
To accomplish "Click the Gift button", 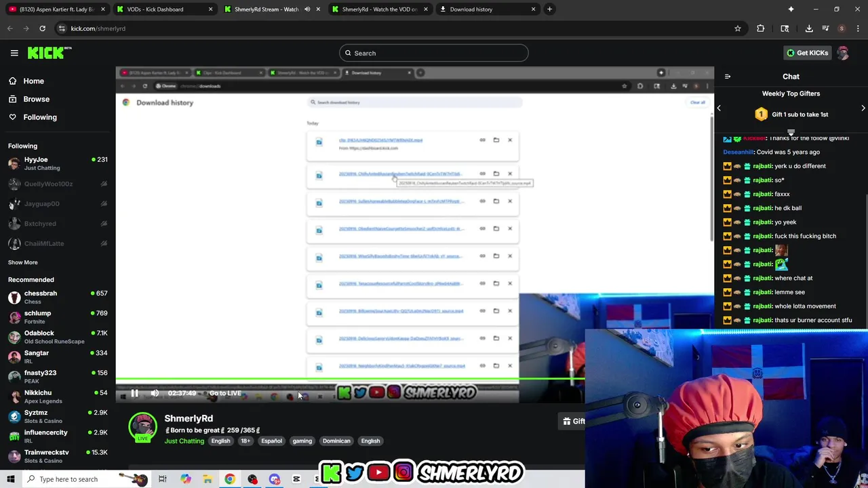I will tap(574, 421).
